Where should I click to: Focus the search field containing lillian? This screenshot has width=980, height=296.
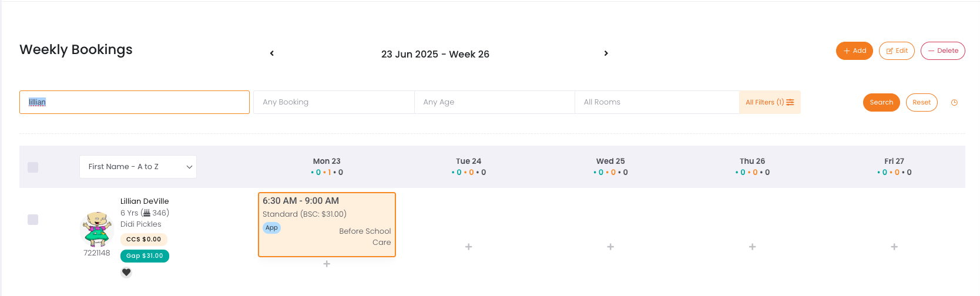click(x=135, y=102)
